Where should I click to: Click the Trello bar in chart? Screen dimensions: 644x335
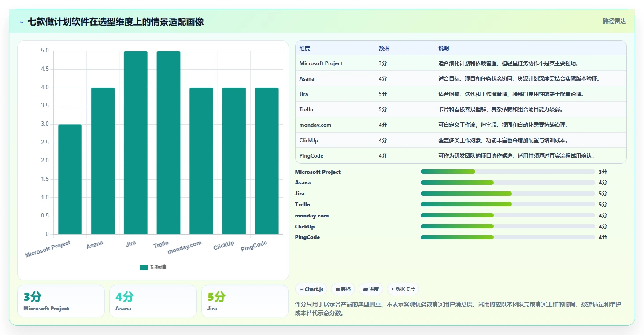point(168,143)
